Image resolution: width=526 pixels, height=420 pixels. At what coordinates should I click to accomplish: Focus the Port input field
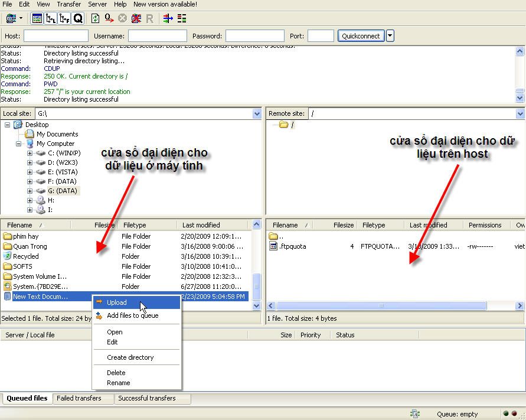click(321, 36)
